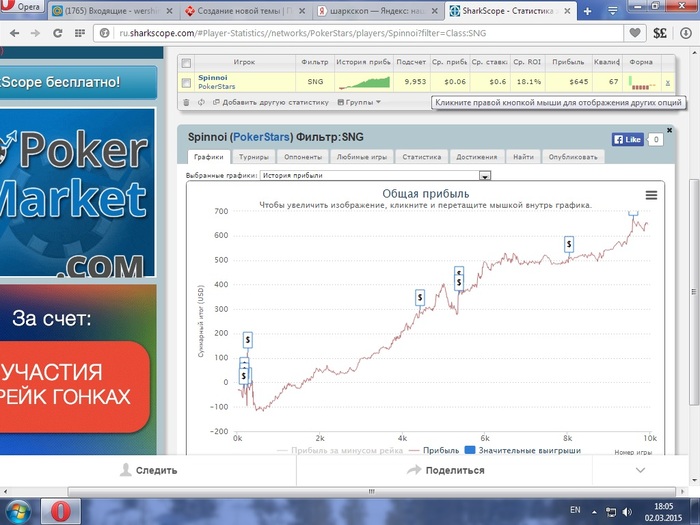Click the Следить button

(149, 470)
